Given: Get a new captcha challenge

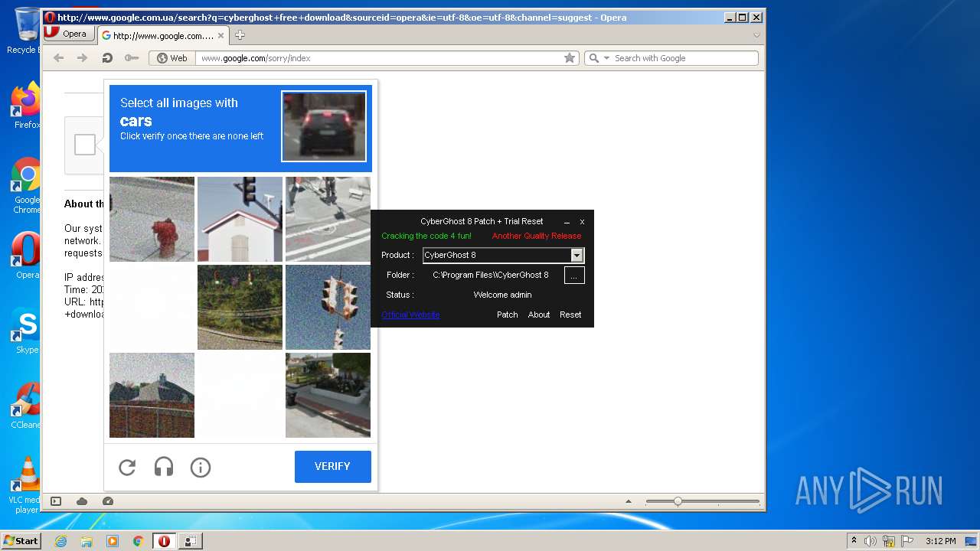Looking at the screenshot, I should pos(127,467).
